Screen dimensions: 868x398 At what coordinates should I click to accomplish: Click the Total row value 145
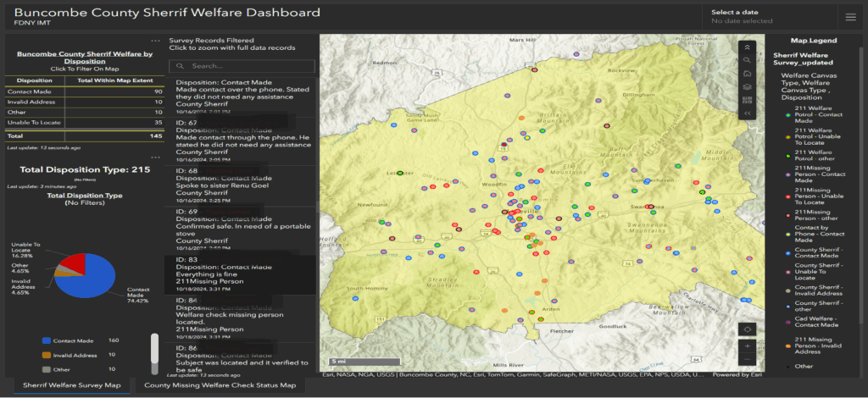pos(155,135)
